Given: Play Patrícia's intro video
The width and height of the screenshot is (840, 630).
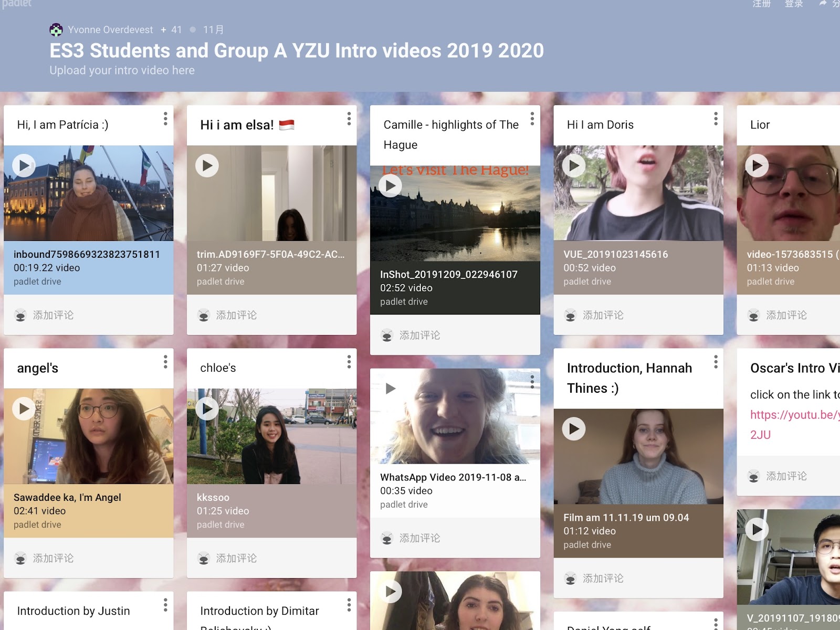Looking at the screenshot, I should (x=24, y=166).
